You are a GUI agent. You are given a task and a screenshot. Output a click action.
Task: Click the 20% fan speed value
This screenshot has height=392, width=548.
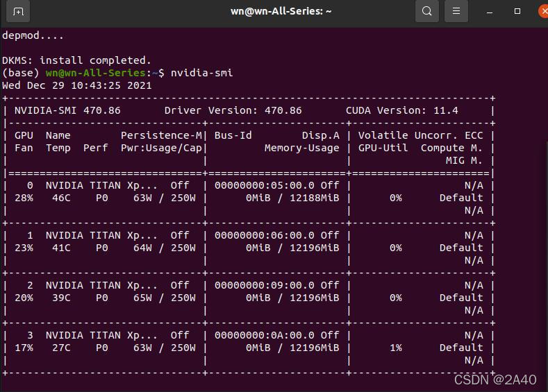pyautogui.click(x=24, y=298)
